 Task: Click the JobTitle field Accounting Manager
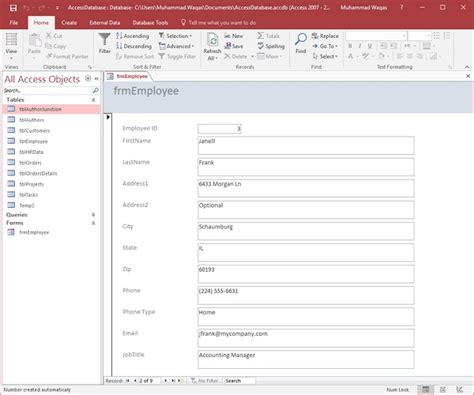point(306,359)
